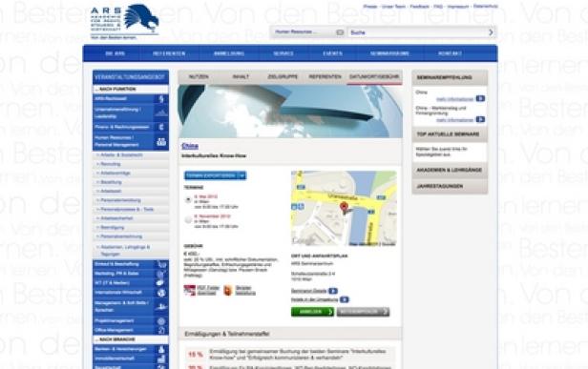The image size is (588, 369).
Task: Select the bar chart icon for Immobilienwirtschaft
Action: pos(161,359)
